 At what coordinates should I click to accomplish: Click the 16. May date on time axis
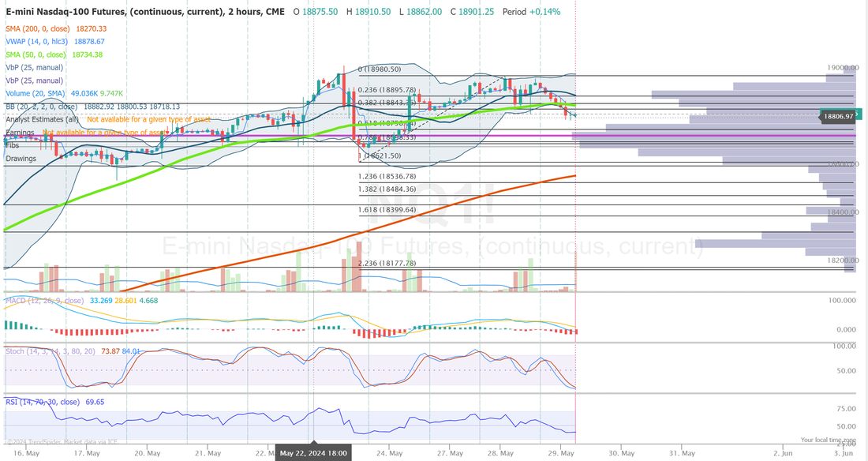coord(26,453)
